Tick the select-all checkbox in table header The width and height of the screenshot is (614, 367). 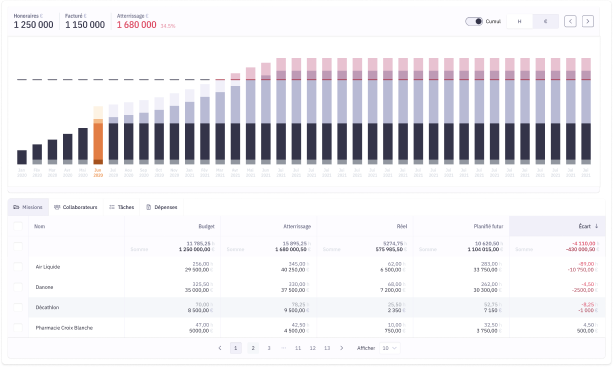[x=18, y=226]
